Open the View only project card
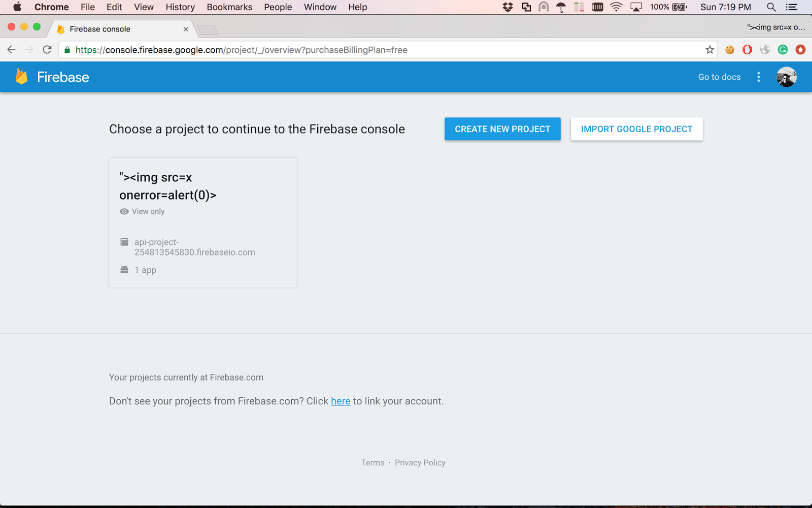This screenshot has height=508, width=812. click(202, 223)
